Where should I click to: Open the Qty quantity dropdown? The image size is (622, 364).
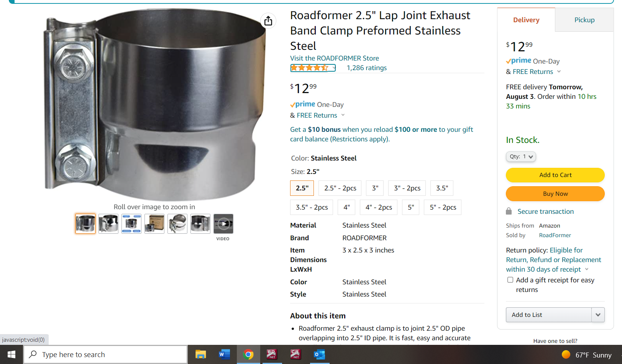pyautogui.click(x=521, y=157)
